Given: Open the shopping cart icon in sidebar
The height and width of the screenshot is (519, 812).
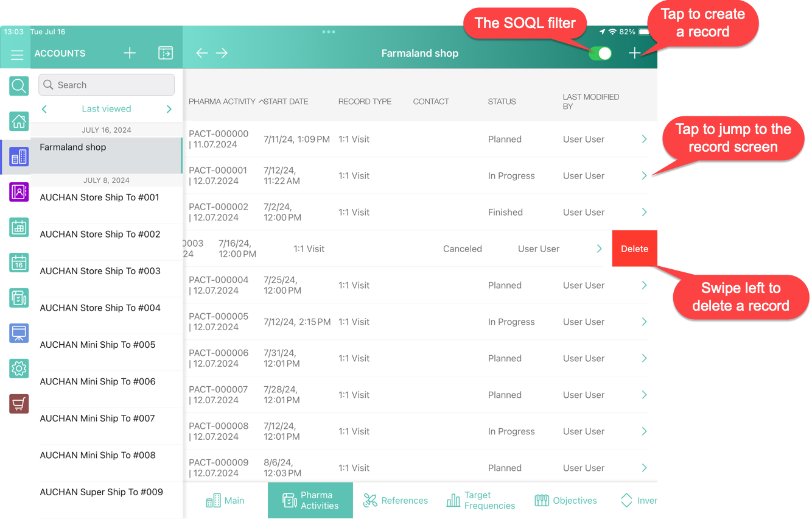Looking at the screenshot, I should (19, 403).
